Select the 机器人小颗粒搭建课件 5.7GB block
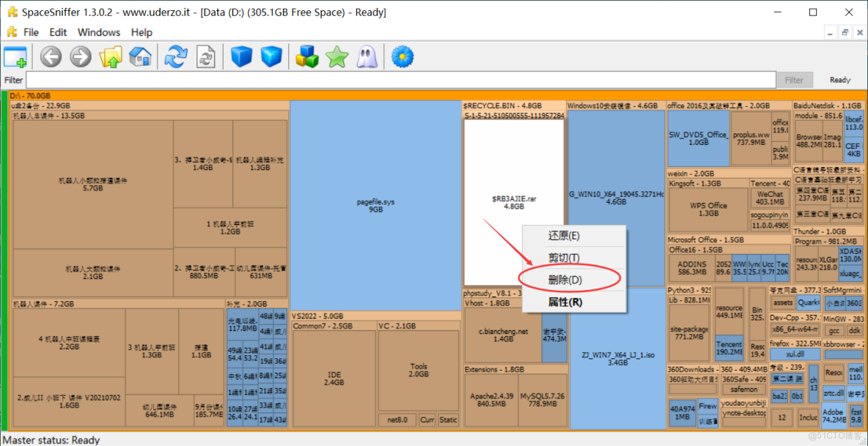The height and width of the screenshot is (446, 868). click(x=93, y=185)
